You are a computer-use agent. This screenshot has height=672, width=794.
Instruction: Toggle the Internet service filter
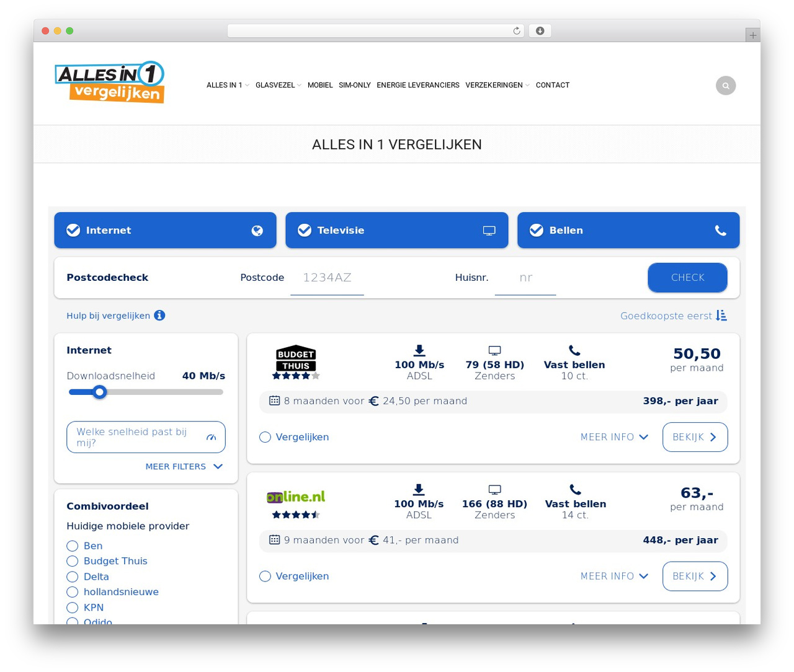165,230
